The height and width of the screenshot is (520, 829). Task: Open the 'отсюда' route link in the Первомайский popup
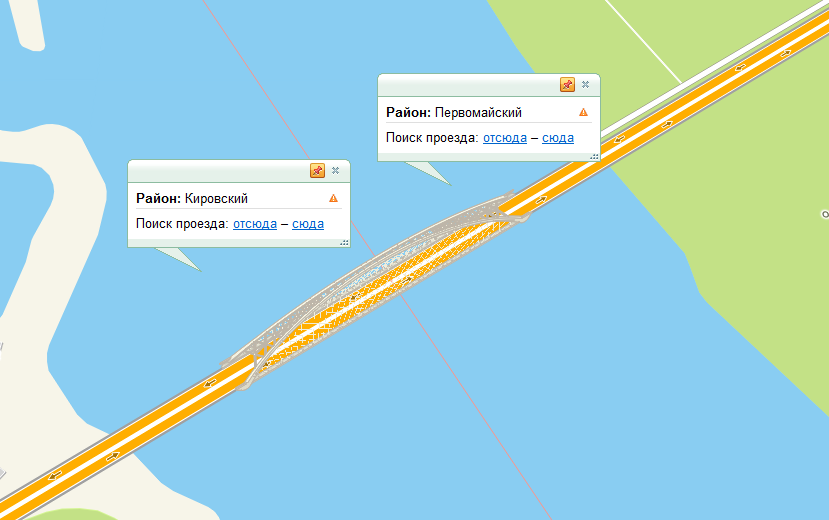(x=505, y=138)
